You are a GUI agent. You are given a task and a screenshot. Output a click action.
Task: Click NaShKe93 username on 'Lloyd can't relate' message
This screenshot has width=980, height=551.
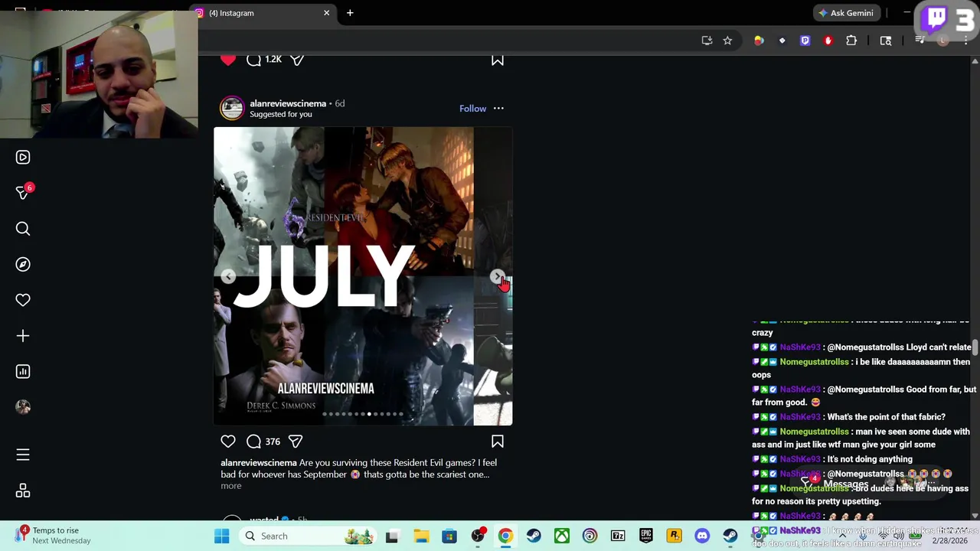coord(800,347)
